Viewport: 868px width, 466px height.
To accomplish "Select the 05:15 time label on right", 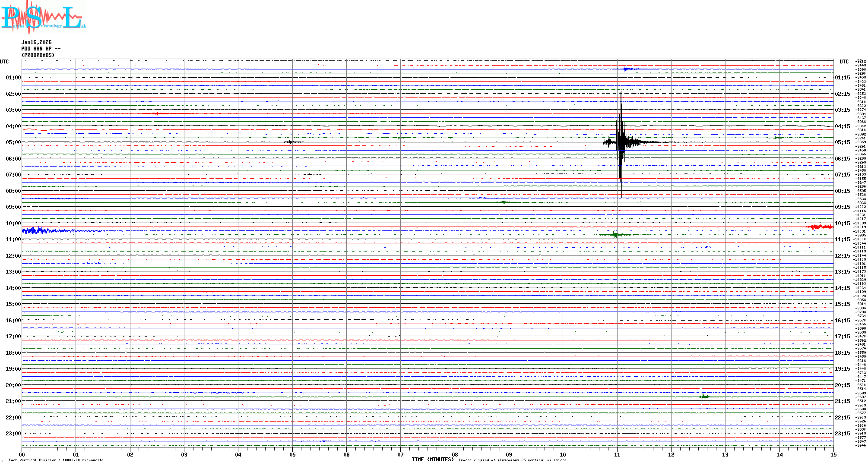I will pos(842,142).
